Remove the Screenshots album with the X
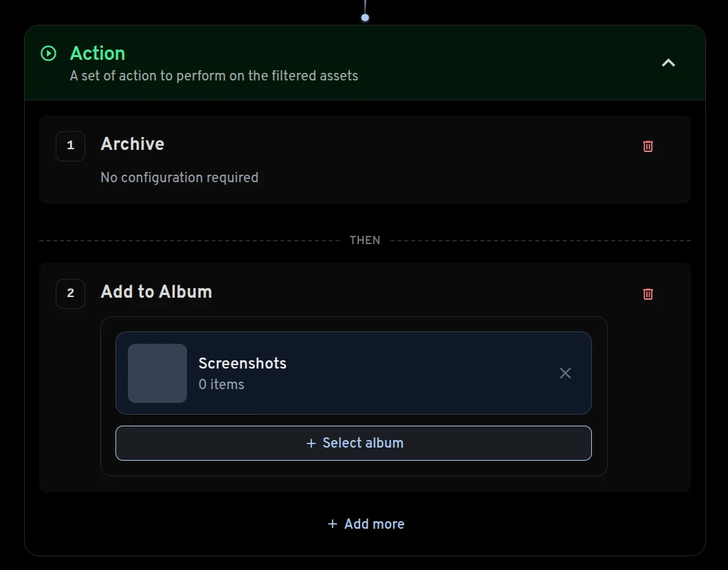The height and width of the screenshot is (570, 728). click(x=565, y=373)
